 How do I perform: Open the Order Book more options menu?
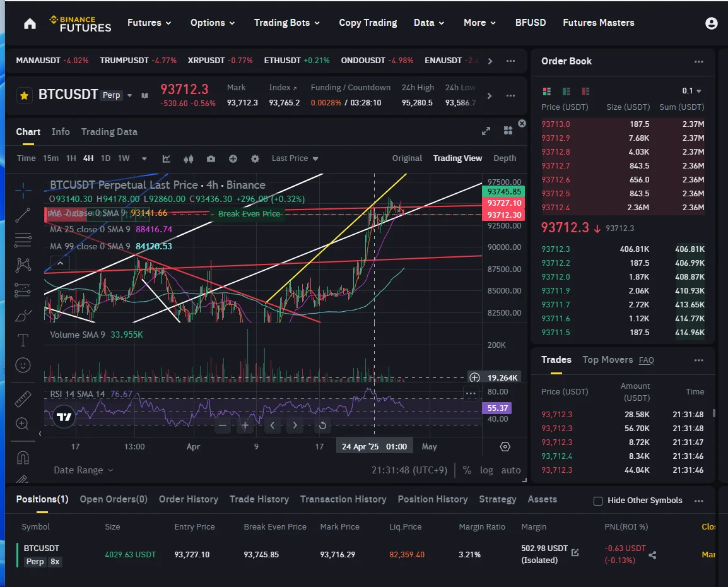coord(698,62)
